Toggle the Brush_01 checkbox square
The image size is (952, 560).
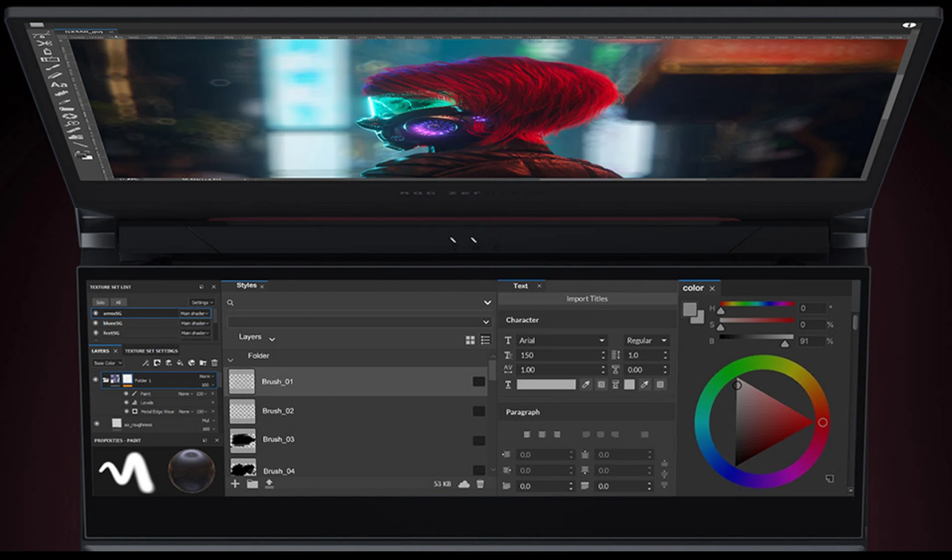478,381
